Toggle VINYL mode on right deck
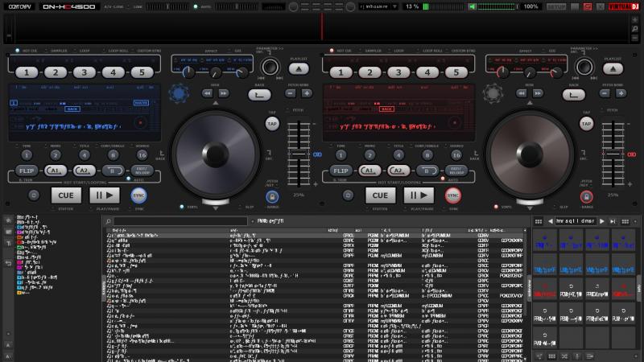The image size is (644, 362). click(502, 208)
